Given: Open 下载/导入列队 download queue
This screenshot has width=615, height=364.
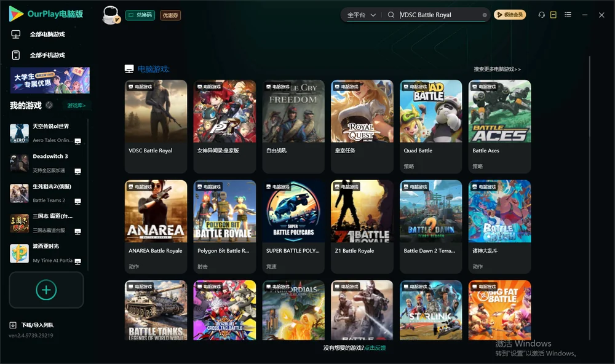Looking at the screenshot, I should click(x=31, y=325).
